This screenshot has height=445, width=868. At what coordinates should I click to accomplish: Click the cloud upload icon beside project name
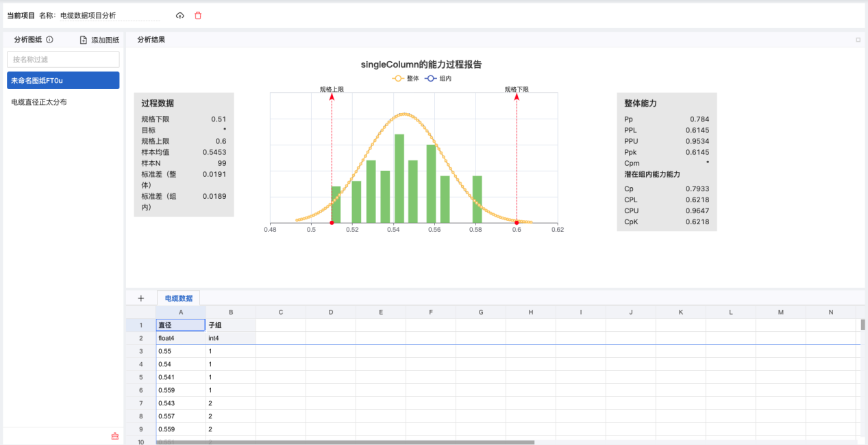[180, 15]
